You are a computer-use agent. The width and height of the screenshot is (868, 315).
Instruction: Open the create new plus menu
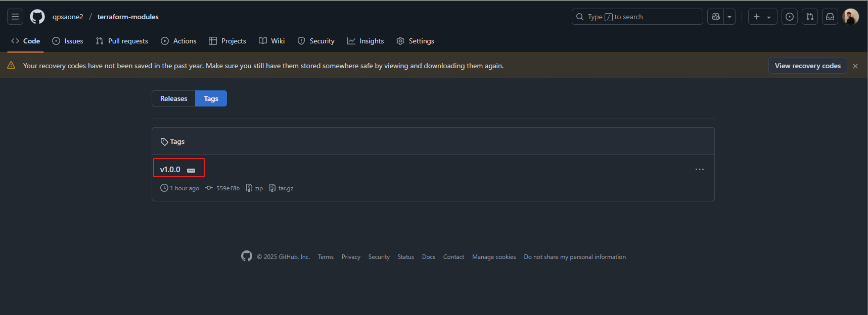coord(762,17)
